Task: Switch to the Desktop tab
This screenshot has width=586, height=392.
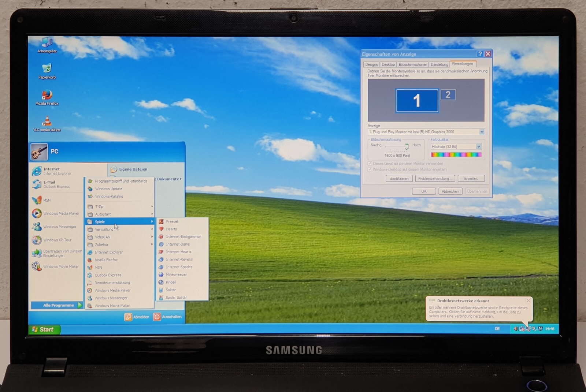Action: click(388, 64)
